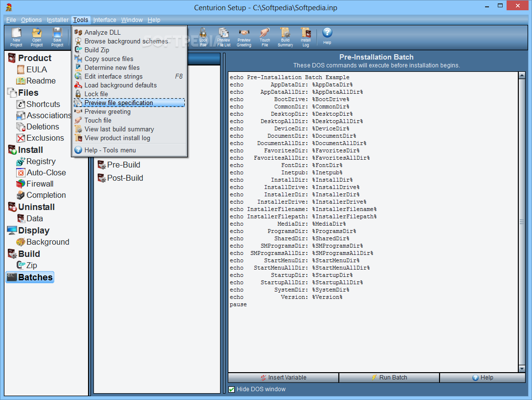Screen dimensions: 532x400
Task: Choose Analyze DLL from Tools menu
Action: (x=129, y=32)
